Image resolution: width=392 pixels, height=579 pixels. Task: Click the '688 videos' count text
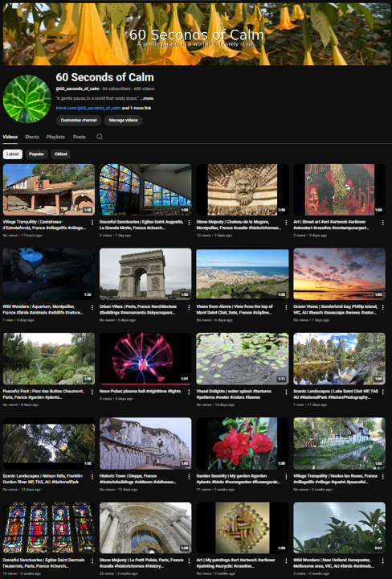pos(144,88)
